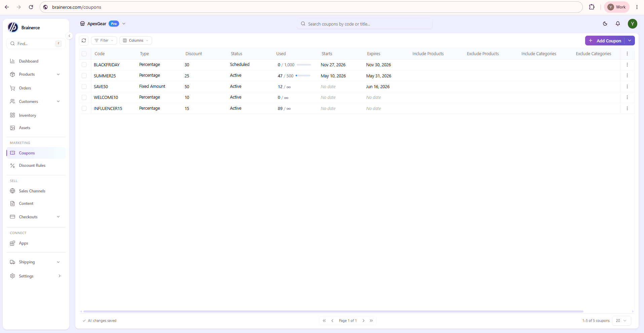Image resolution: width=644 pixels, height=333 pixels.
Task: Check the SAVE50 row checkbox
Action: (84, 86)
